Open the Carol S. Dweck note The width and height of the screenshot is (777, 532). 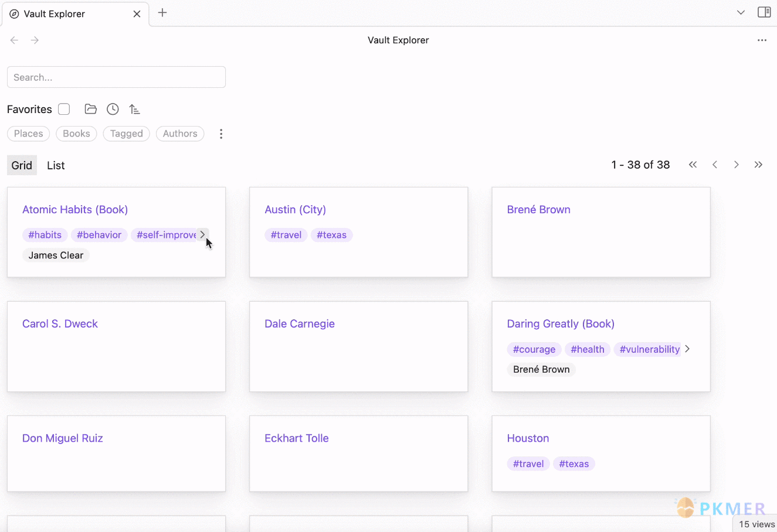coord(60,323)
